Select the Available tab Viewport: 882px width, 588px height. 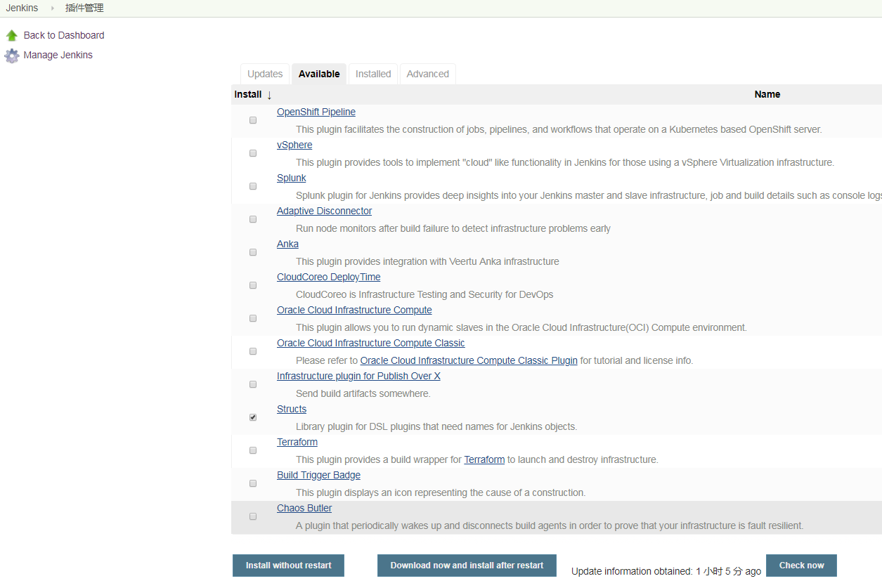coord(318,74)
